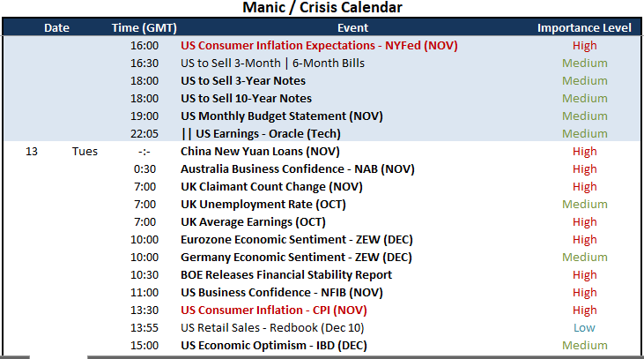Select Eurozone Economic Sentiment - ZEW event

tap(297, 240)
